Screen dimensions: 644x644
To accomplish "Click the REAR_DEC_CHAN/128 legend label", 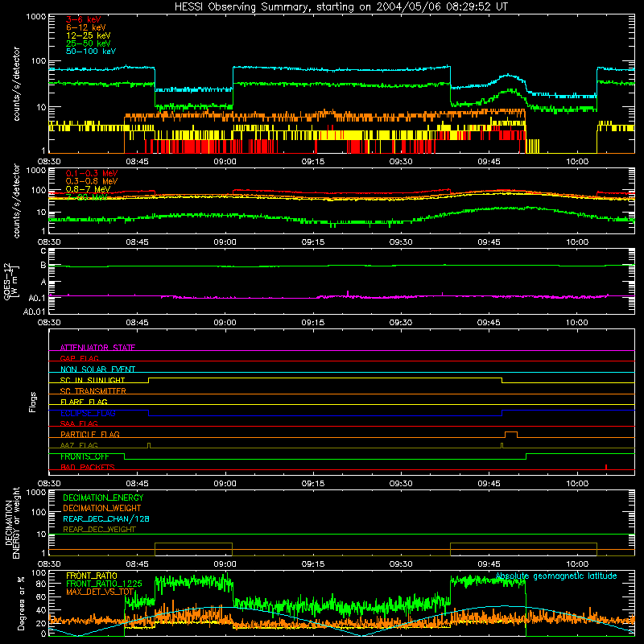I will pyautogui.click(x=106, y=518).
